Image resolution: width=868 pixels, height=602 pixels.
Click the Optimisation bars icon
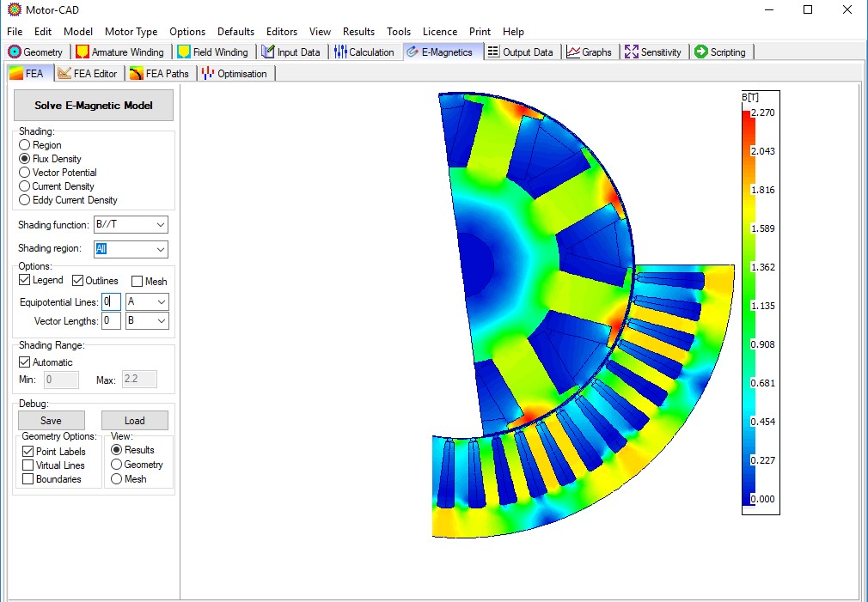coord(208,74)
